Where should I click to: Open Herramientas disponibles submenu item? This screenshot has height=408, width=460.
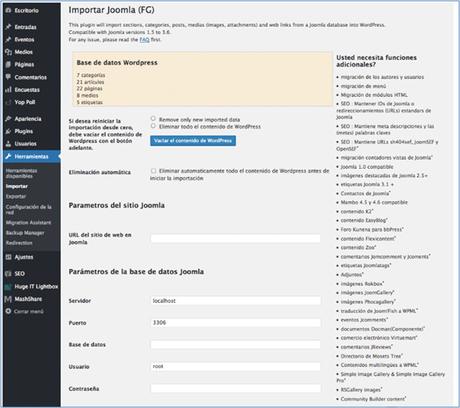point(21,173)
